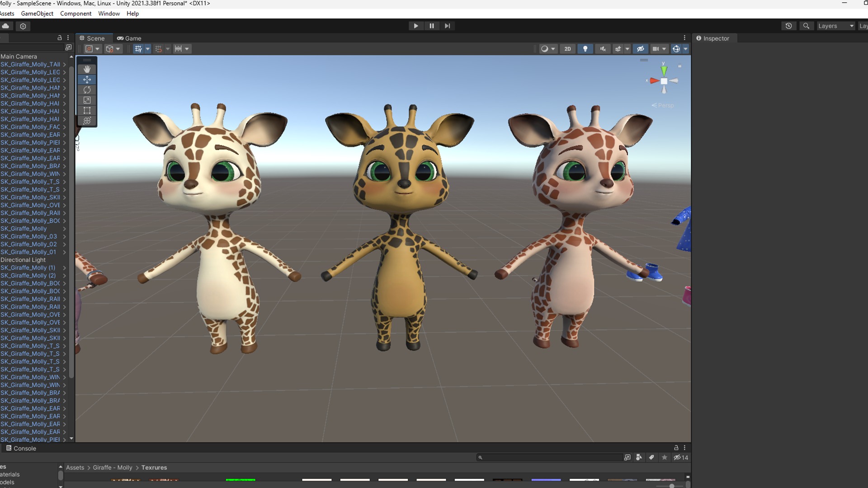Select the Hand (View) tool

point(87,69)
